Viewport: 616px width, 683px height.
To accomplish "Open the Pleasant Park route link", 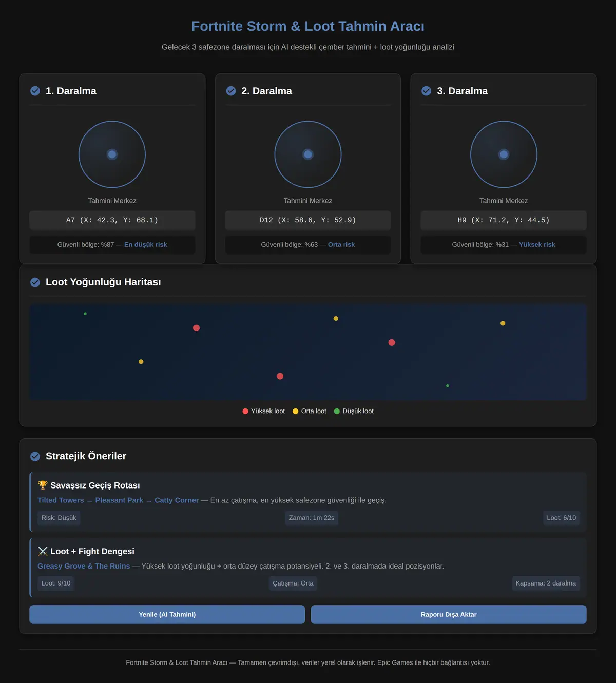I will coord(119,500).
